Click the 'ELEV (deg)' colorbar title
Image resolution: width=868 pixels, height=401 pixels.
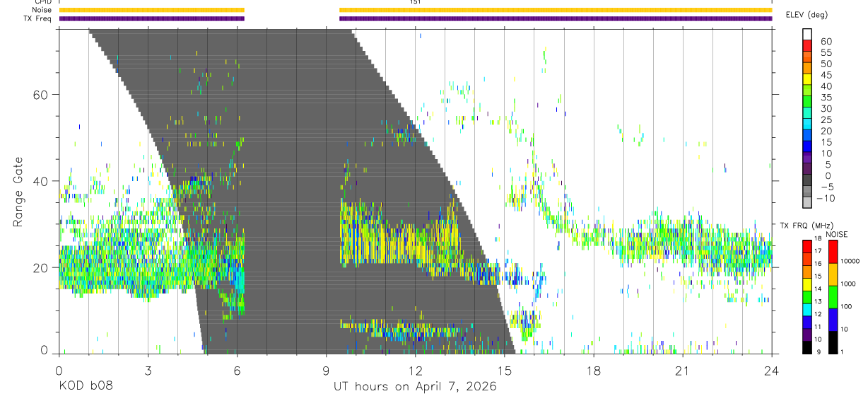(807, 15)
